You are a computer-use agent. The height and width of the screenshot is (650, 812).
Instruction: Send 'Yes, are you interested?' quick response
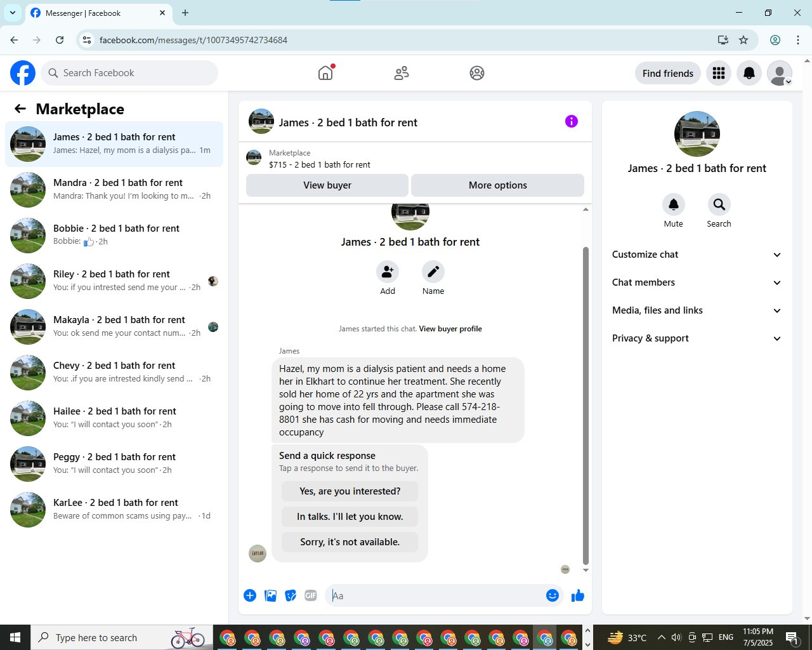point(350,491)
